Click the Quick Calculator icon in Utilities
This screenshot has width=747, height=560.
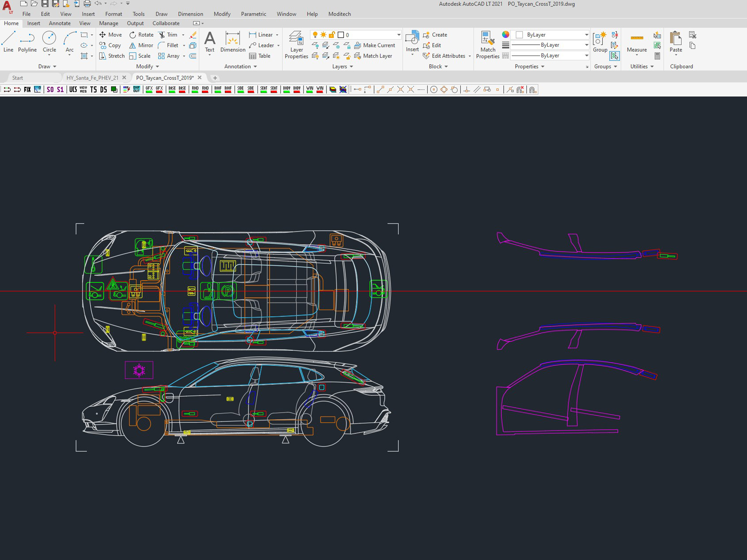[x=657, y=56]
